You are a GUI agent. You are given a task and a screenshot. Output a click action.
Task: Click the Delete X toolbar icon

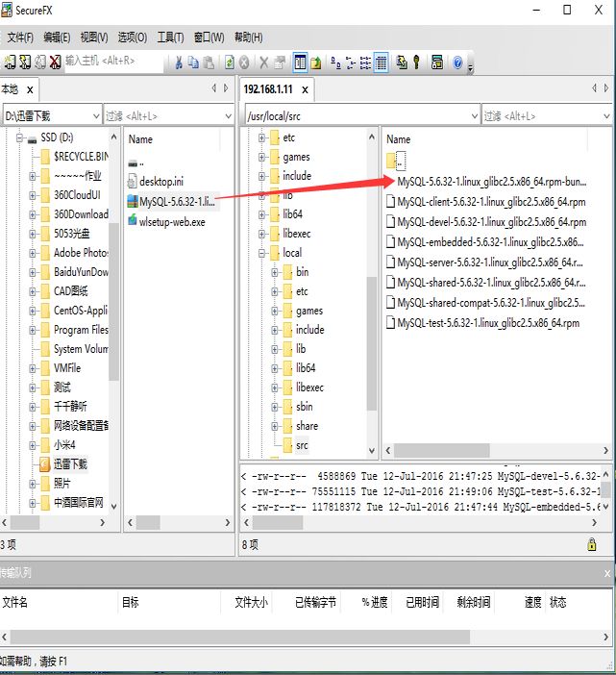click(x=264, y=62)
